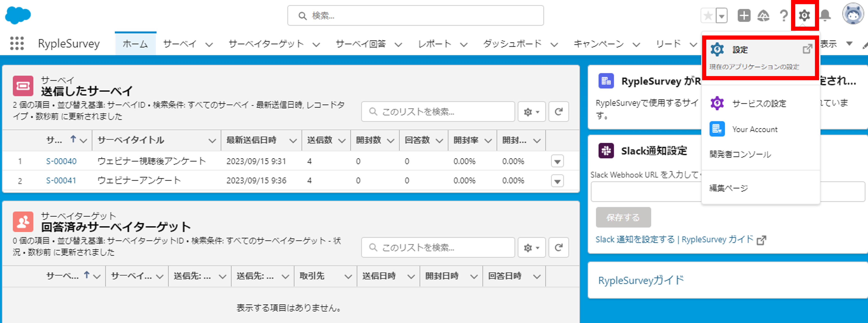
Task: Choose 開発者コンソール from the menu
Action: click(740, 155)
